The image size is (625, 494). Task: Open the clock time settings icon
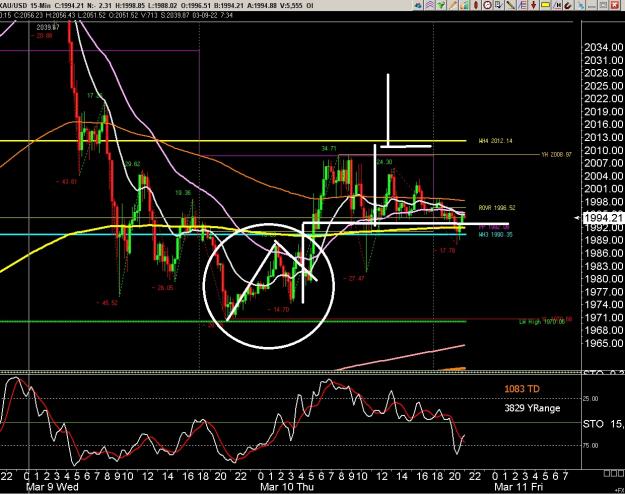487,5
